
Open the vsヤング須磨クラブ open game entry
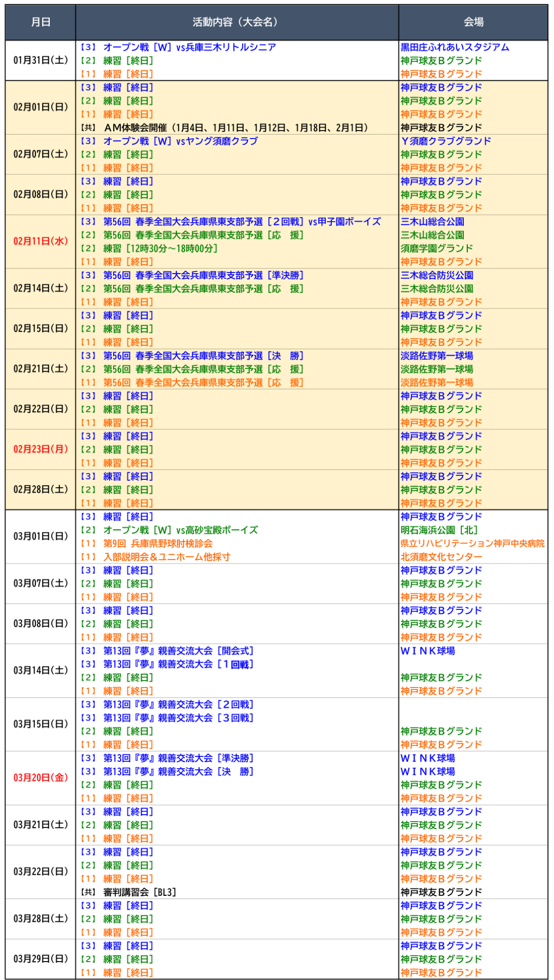(180, 141)
